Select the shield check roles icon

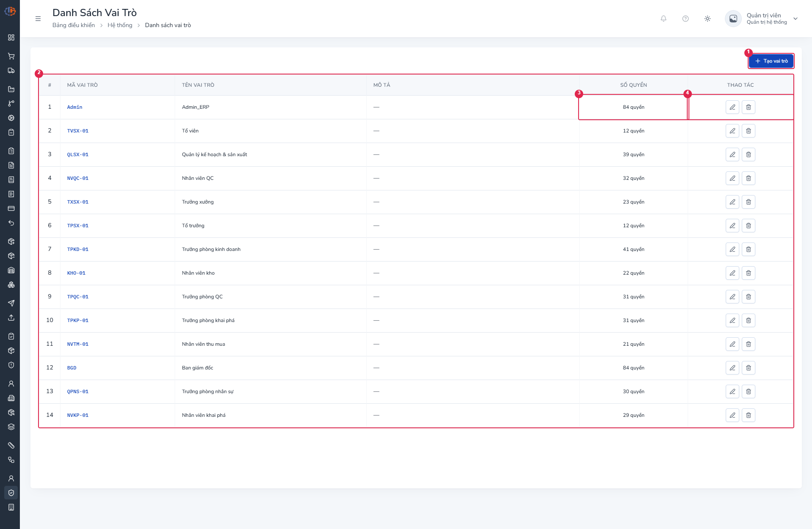point(11,493)
